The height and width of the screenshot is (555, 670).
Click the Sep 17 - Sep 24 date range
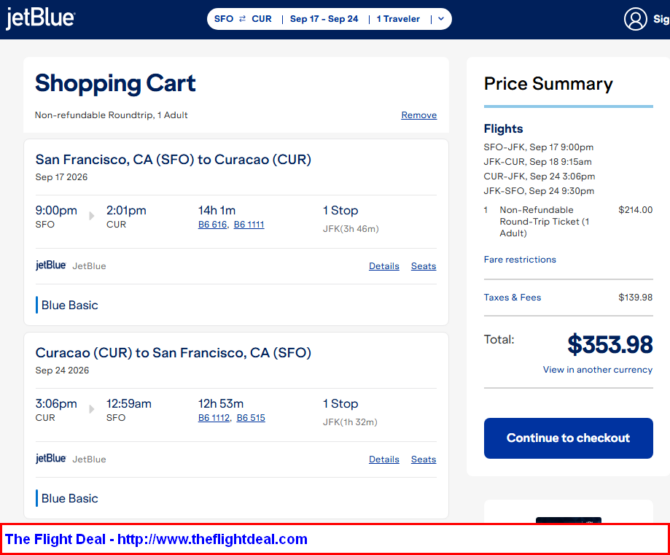(324, 19)
